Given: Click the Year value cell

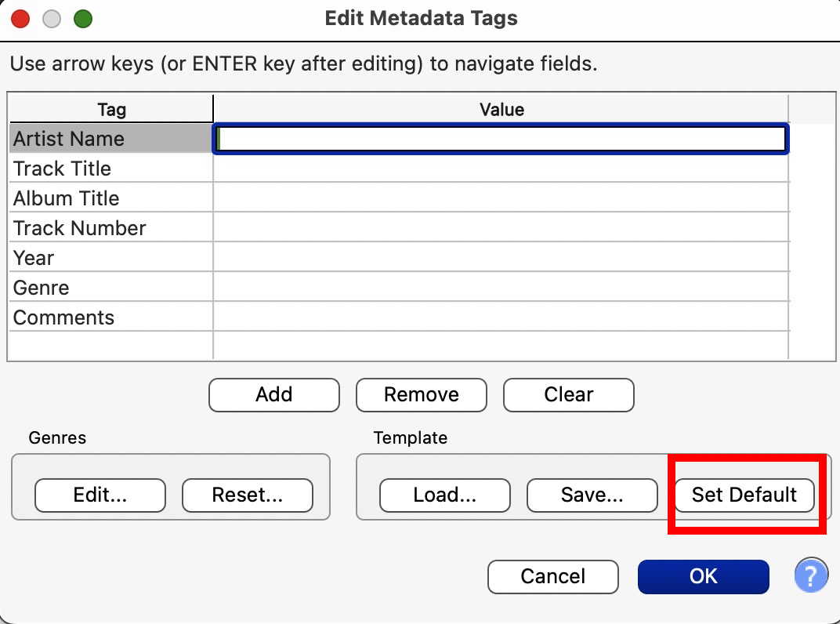Looking at the screenshot, I should pyautogui.click(x=500, y=258).
